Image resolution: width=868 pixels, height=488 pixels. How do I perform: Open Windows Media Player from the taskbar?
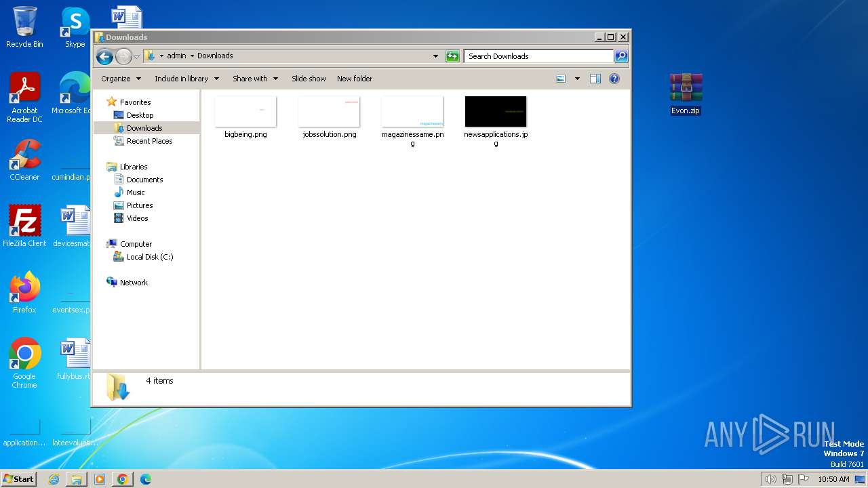coord(100,479)
